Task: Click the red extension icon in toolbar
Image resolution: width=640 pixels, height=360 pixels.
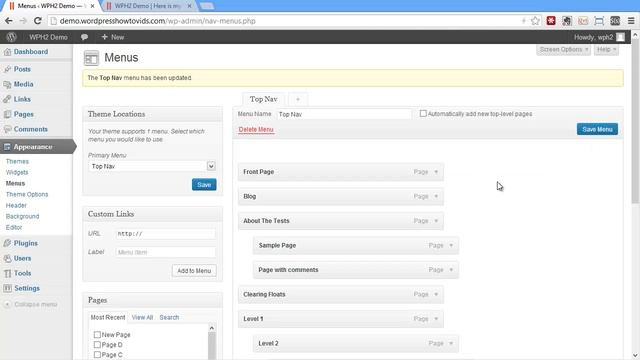Action: (551, 21)
